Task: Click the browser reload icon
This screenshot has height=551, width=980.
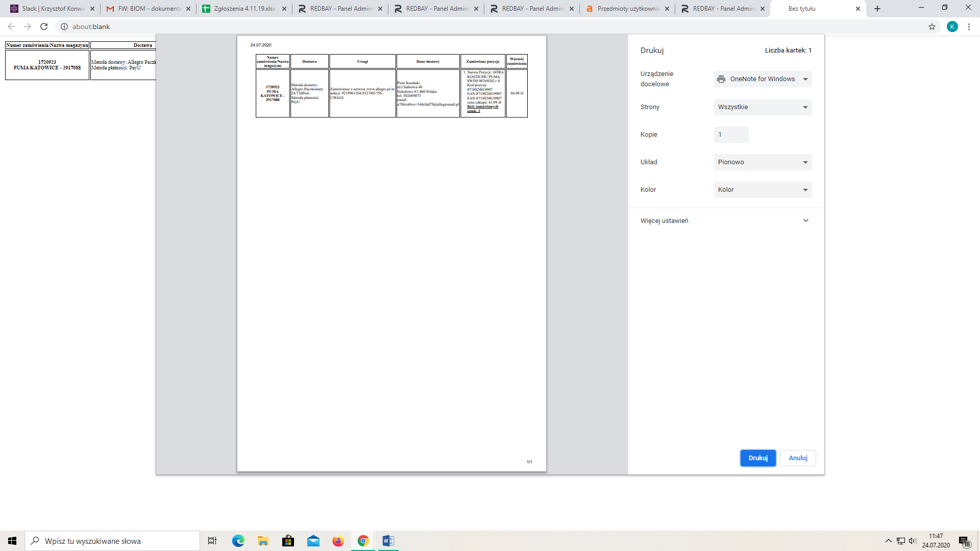Action: pyautogui.click(x=44, y=27)
